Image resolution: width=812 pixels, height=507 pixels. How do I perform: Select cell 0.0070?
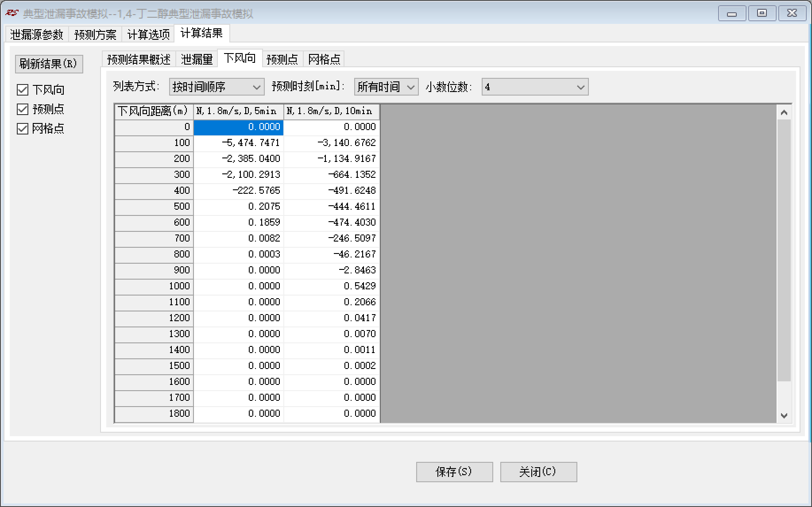point(332,334)
